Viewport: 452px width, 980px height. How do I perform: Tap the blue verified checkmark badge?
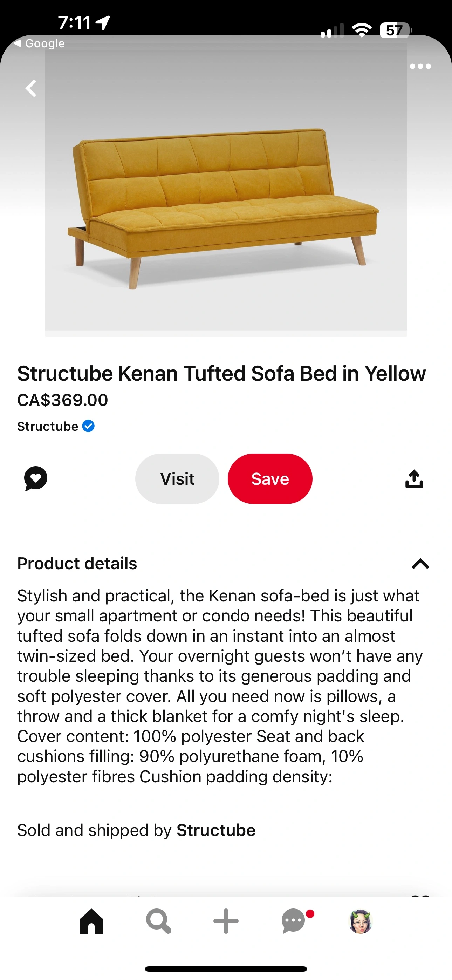[x=88, y=426]
